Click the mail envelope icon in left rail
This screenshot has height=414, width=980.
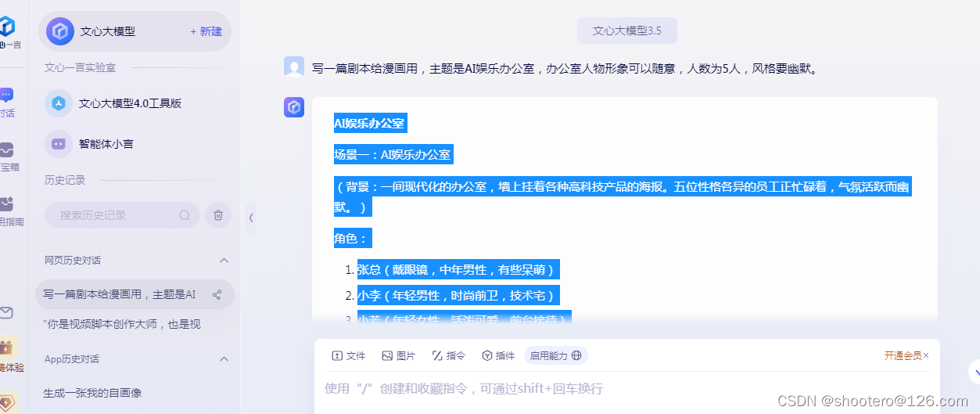coord(6,313)
